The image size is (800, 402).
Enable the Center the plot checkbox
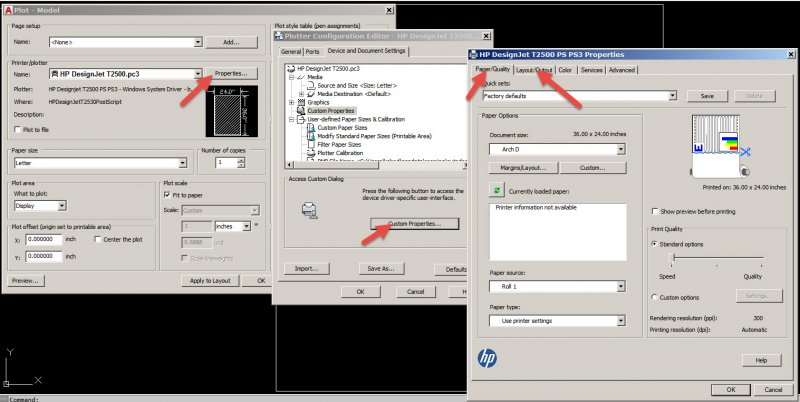click(x=97, y=239)
